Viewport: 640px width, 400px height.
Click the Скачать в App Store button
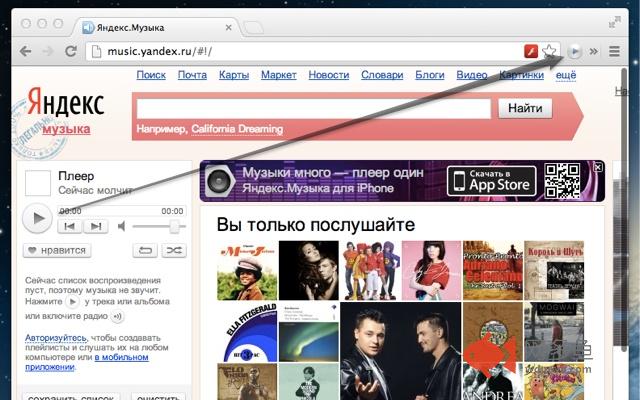[x=491, y=181]
